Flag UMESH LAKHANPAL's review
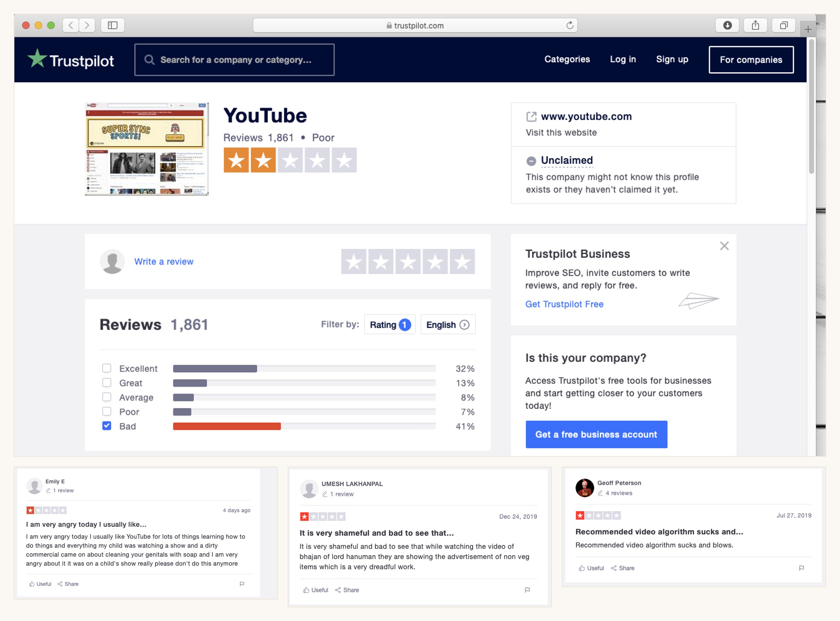 (x=527, y=590)
